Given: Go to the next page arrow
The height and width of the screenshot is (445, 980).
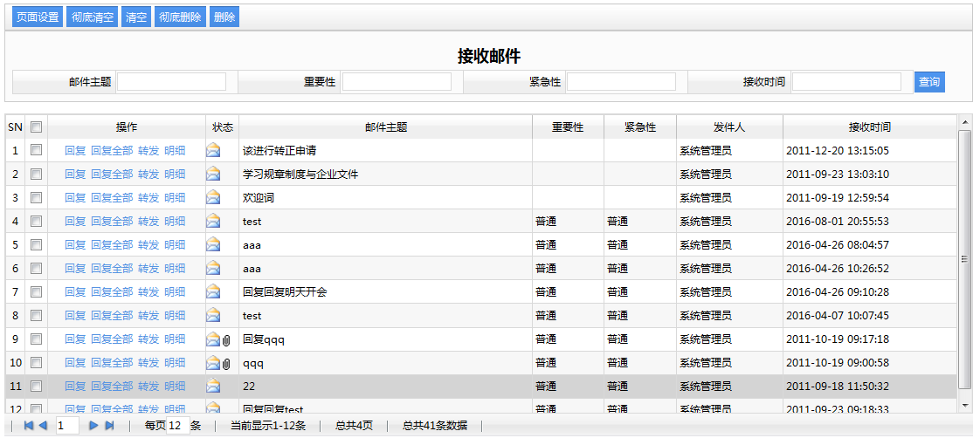Looking at the screenshot, I should [x=93, y=426].
